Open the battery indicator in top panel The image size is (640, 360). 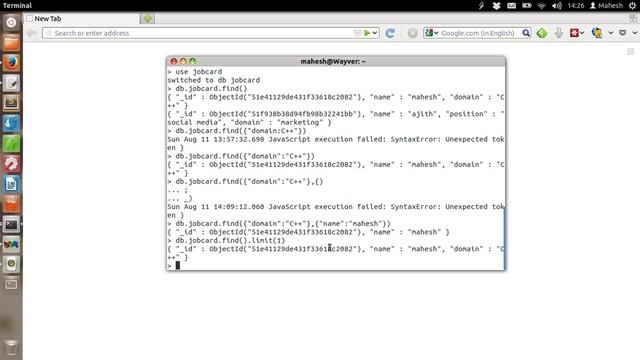click(x=527, y=6)
